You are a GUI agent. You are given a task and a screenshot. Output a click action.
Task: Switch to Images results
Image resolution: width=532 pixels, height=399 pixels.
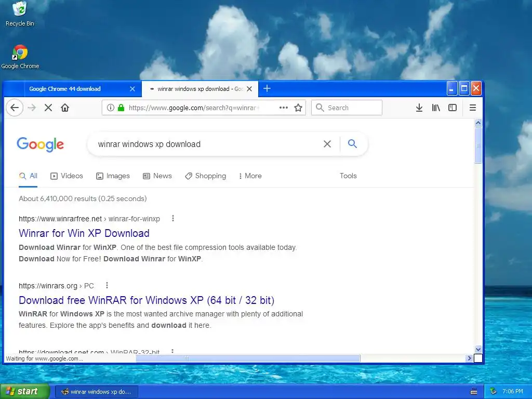[x=113, y=176]
